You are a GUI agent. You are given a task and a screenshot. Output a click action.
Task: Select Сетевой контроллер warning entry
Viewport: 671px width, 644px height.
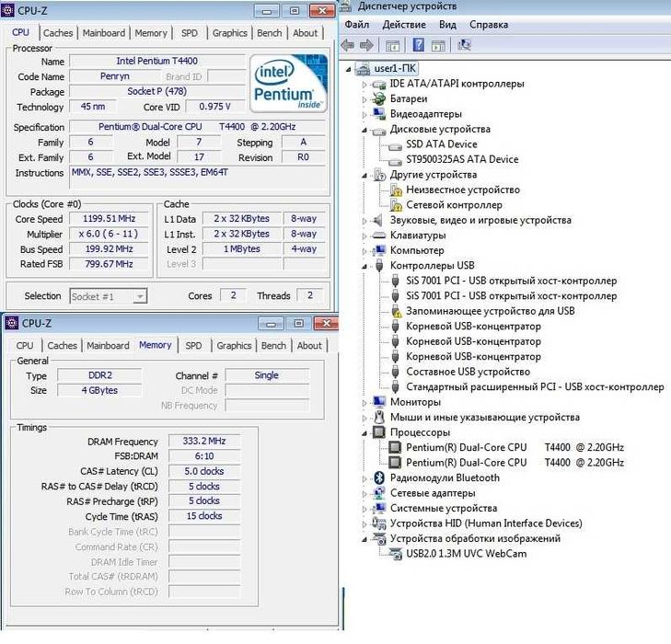[454, 205]
